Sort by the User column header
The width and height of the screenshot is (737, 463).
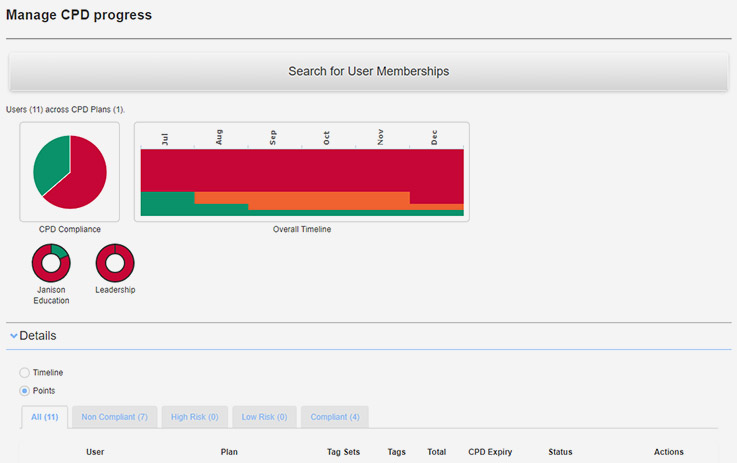point(95,452)
